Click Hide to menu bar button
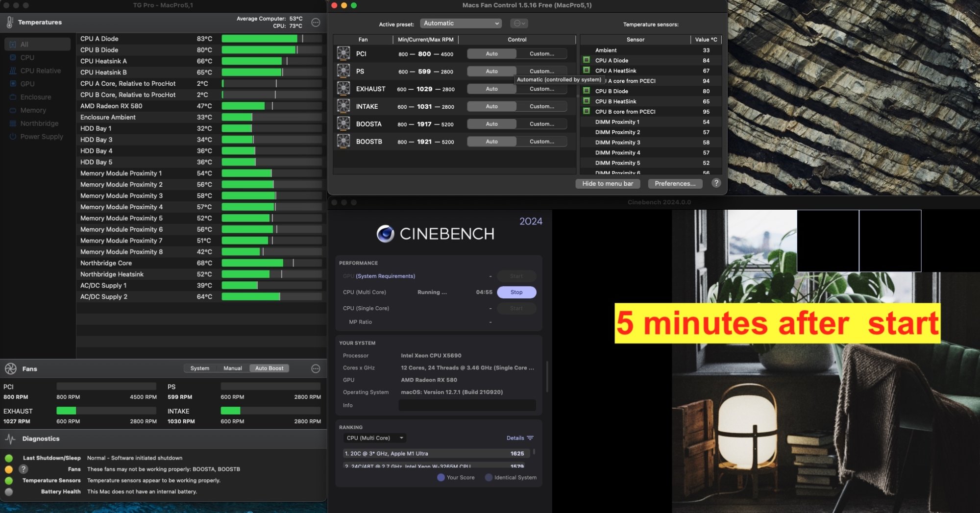This screenshot has width=980, height=513. pos(608,184)
